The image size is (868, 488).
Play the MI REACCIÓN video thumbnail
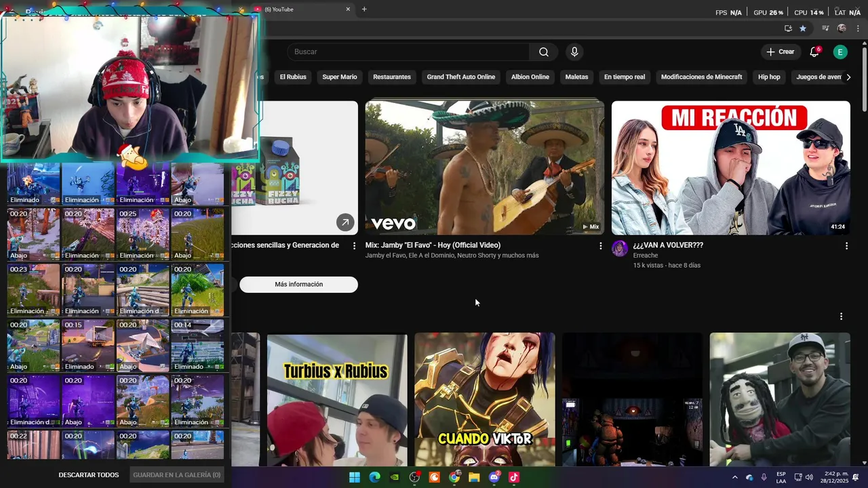point(731,167)
